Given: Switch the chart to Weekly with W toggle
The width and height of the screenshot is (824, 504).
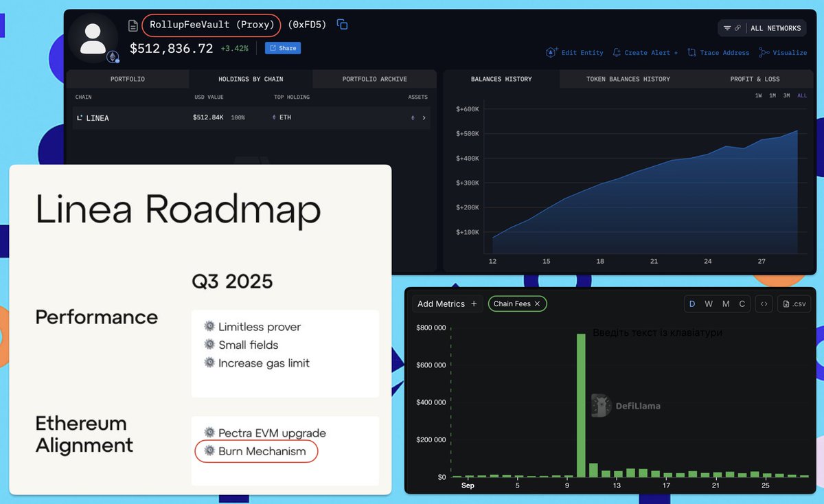Looking at the screenshot, I should [709, 303].
